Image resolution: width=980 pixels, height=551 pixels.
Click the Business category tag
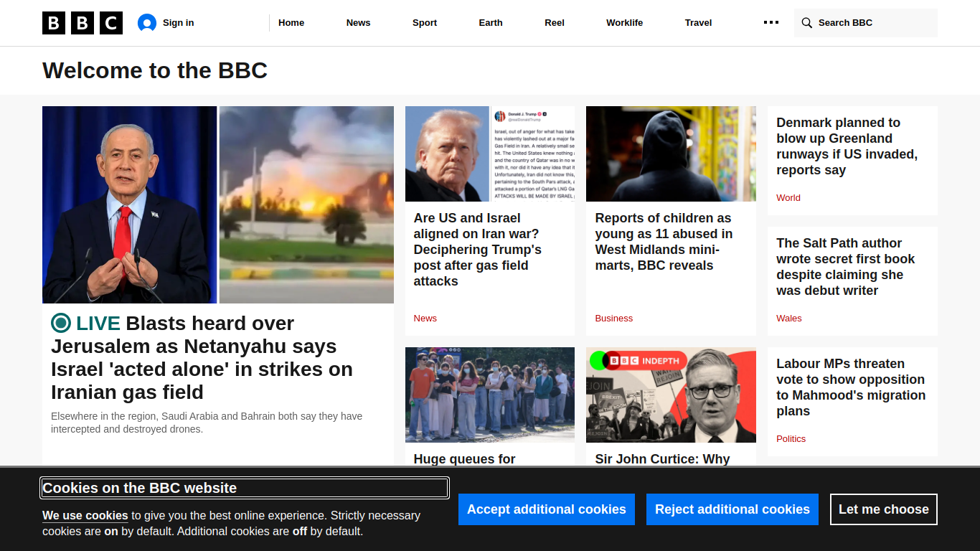click(x=614, y=318)
